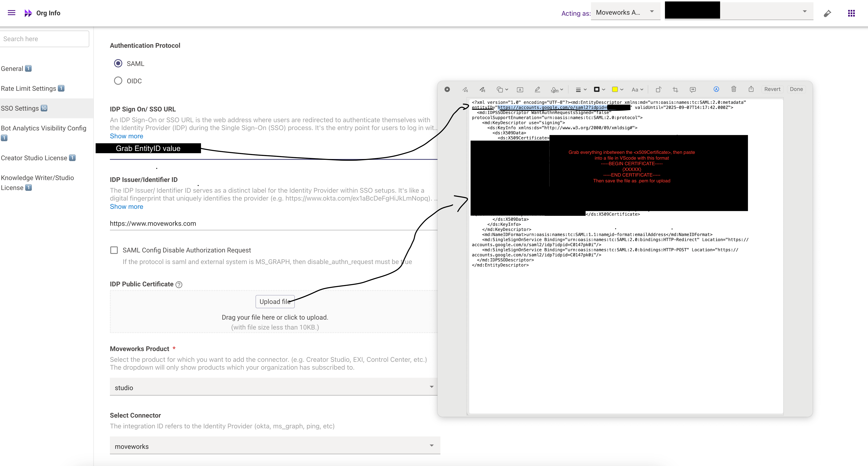Click the yellow fill color swatch
Image resolution: width=868 pixels, height=466 pixels.
point(615,89)
